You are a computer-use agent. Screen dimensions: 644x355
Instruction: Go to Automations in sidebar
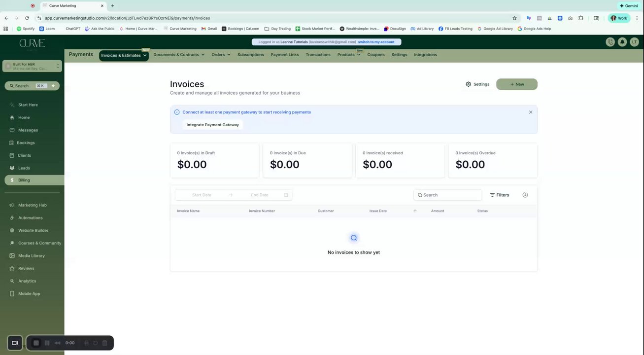coord(30,218)
